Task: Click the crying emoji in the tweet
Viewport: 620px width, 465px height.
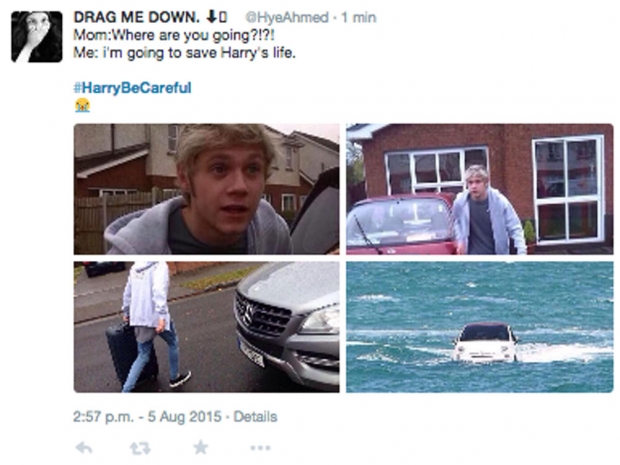Action: click(x=82, y=105)
